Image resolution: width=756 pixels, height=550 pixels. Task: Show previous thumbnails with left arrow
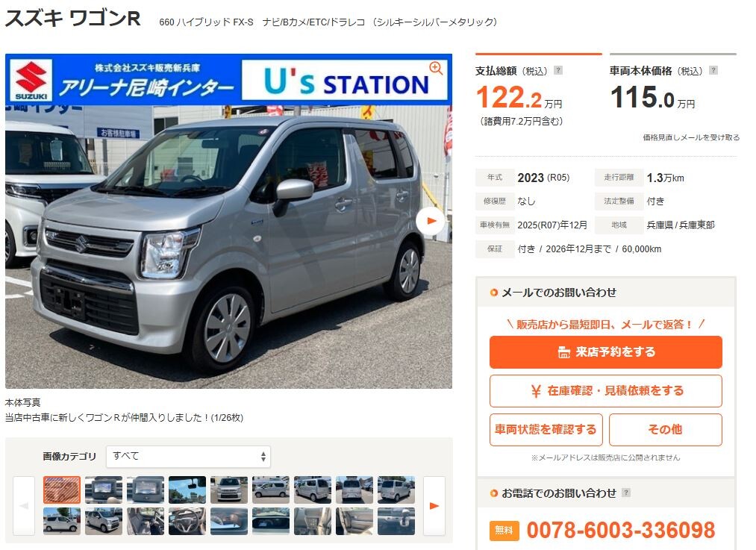[x=24, y=506]
